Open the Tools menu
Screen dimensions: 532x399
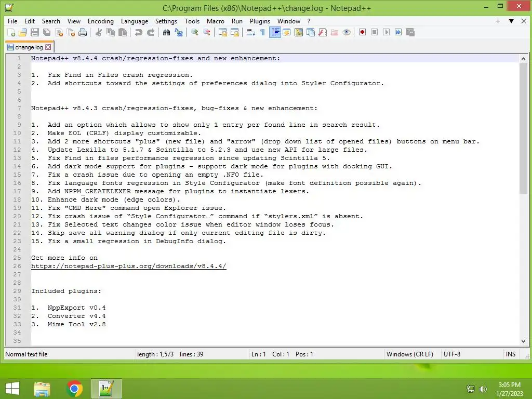pos(192,21)
